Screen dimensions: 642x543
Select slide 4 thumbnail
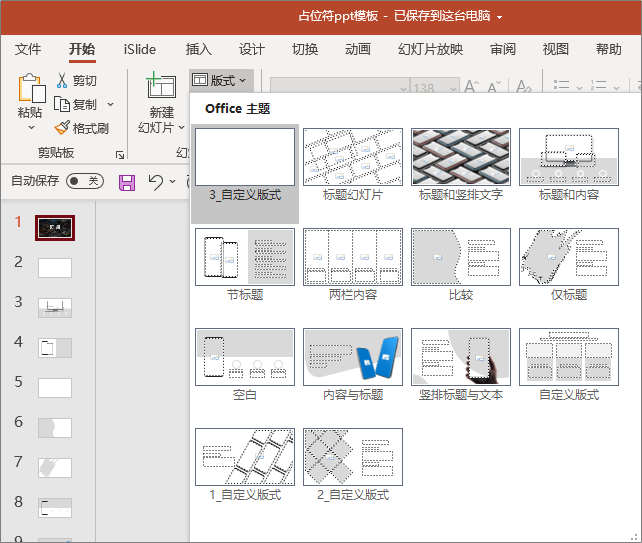55,348
